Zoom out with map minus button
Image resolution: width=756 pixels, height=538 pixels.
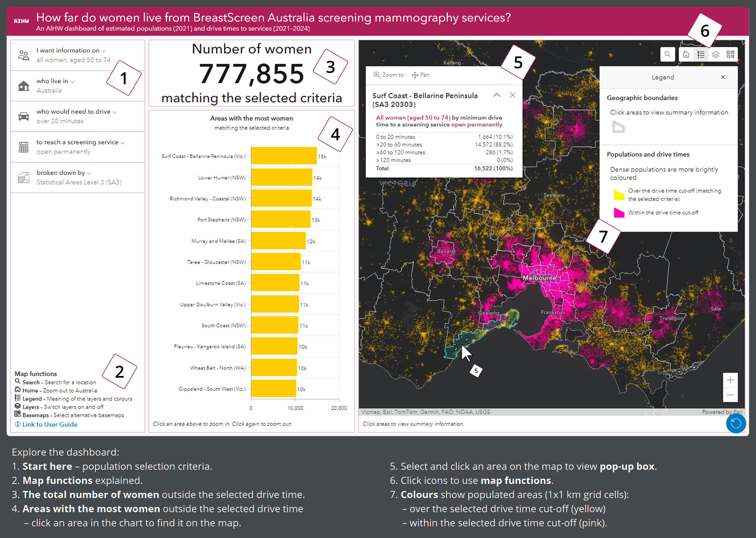[x=730, y=395]
